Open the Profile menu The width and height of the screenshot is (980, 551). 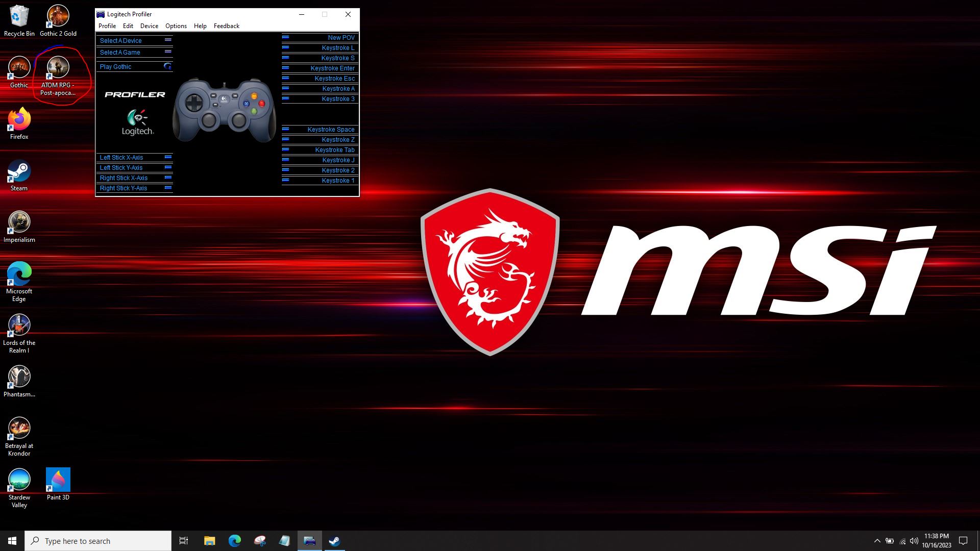[x=107, y=26]
